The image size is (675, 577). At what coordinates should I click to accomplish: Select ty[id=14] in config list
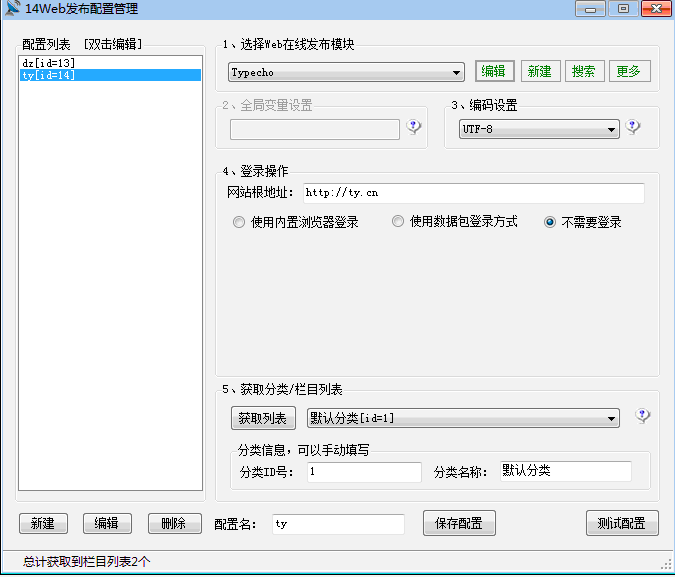(110, 75)
